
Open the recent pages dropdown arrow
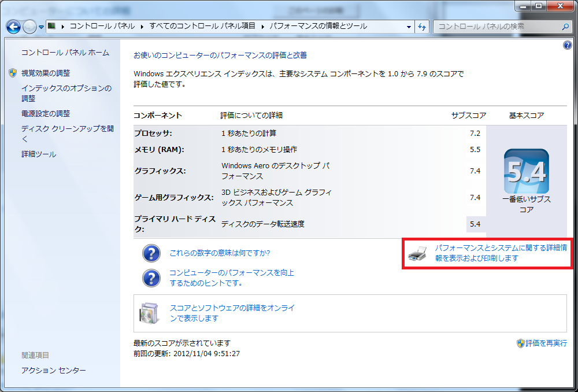pyautogui.click(x=41, y=27)
